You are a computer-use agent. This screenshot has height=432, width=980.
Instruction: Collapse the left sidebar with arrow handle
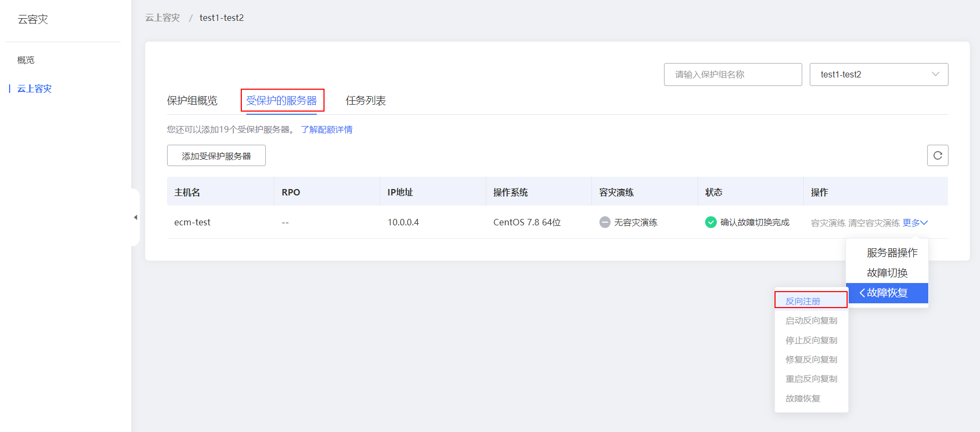(x=136, y=217)
